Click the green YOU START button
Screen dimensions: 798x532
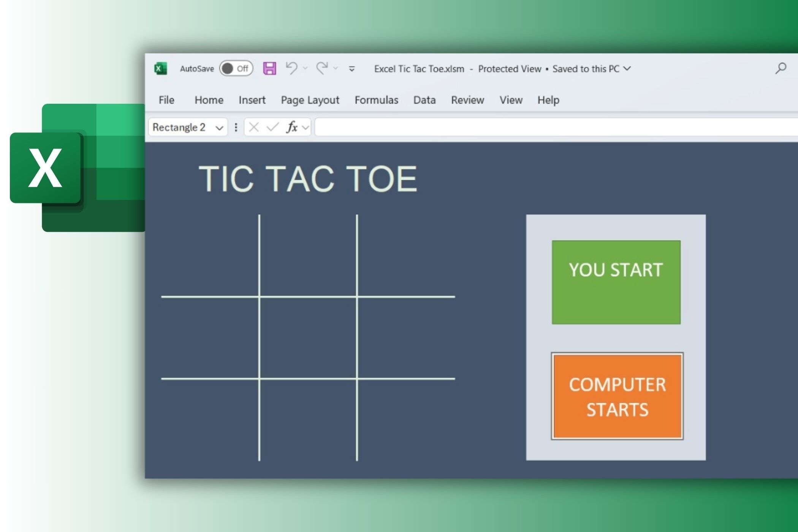tap(616, 281)
